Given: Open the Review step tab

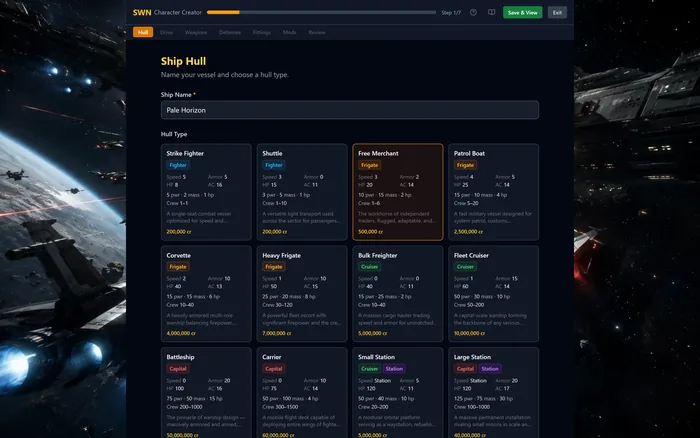Looking at the screenshot, I should pos(317,32).
